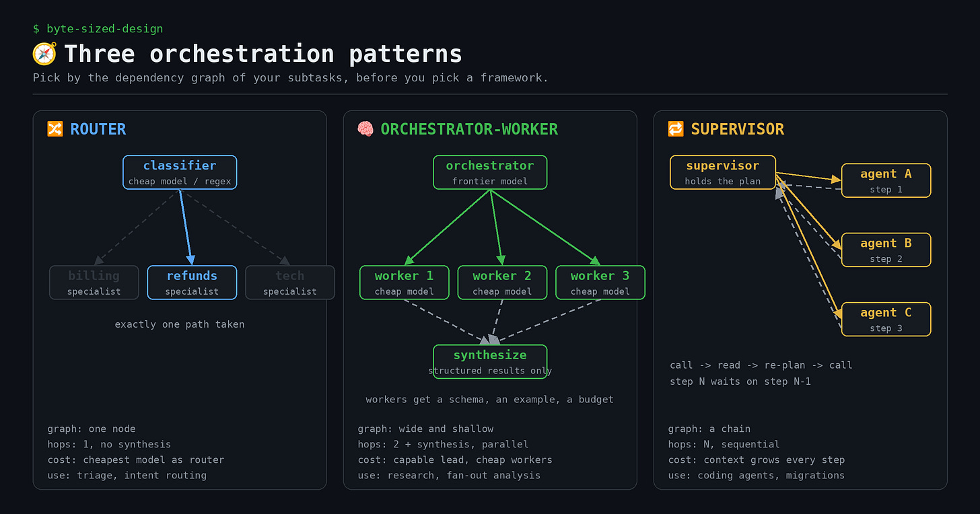Viewport: 980px width, 514px height.
Task: Click the "SUPERVISOR" panel heading
Action: coord(738,129)
